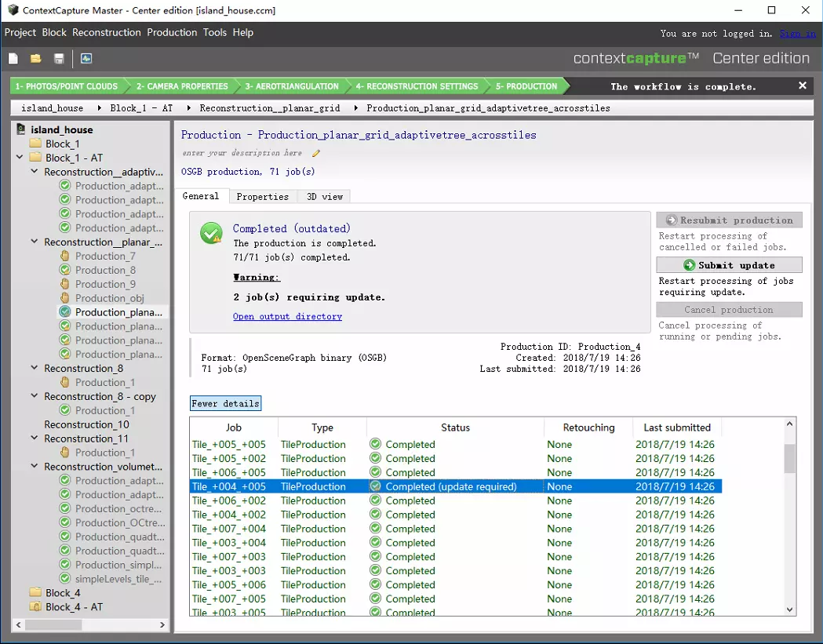Image resolution: width=823 pixels, height=644 pixels.
Task: Collapse the Reconstruction_volumet... node
Action: pyautogui.click(x=34, y=466)
